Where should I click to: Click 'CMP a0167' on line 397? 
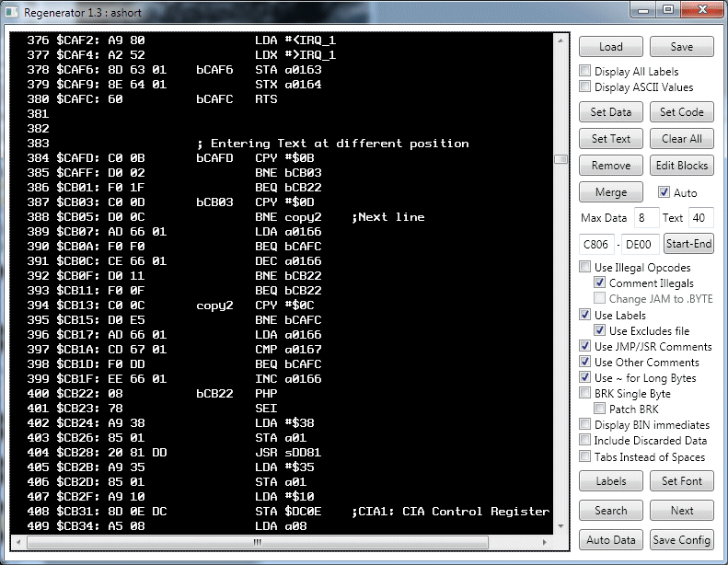pyautogui.click(x=288, y=350)
